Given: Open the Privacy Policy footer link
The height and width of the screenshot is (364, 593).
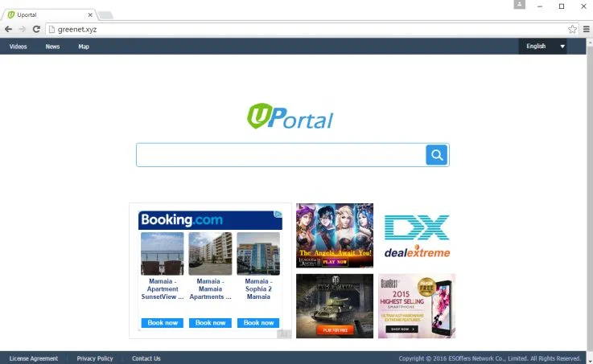Looking at the screenshot, I should (95, 358).
